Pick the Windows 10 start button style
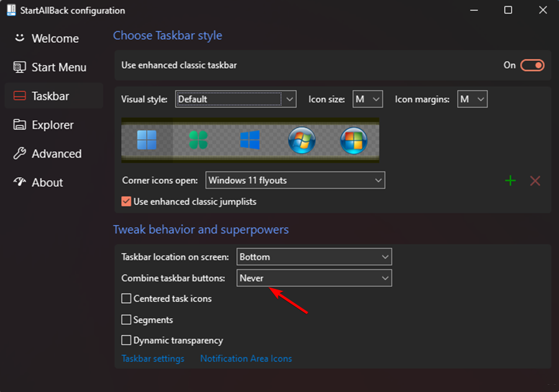The height and width of the screenshot is (392, 559). [250, 140]
